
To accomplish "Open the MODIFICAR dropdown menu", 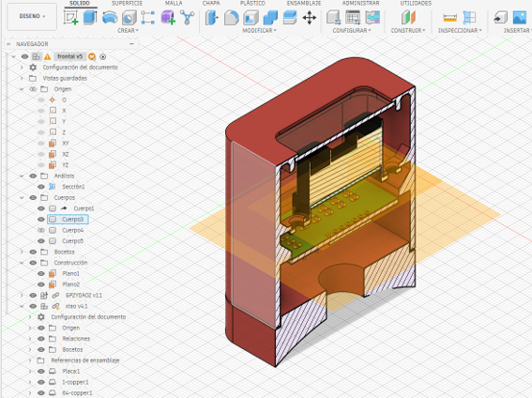I will 259,31.
